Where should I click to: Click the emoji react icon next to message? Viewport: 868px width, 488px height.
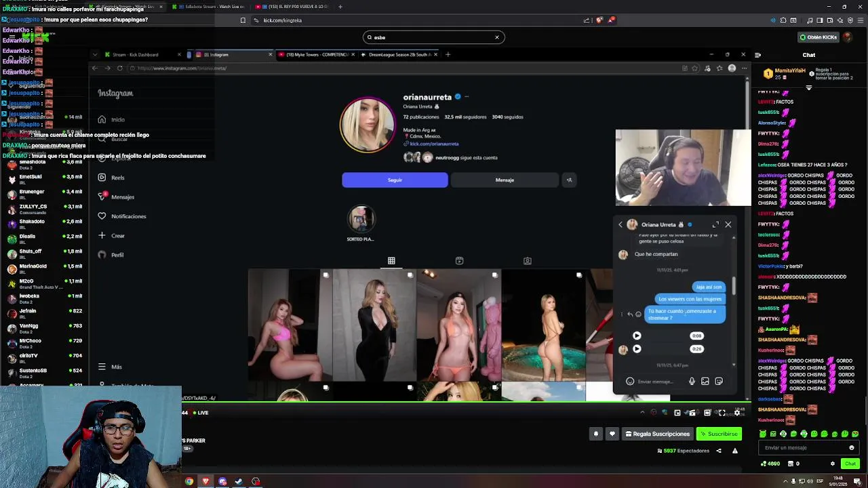click(638, 314)
